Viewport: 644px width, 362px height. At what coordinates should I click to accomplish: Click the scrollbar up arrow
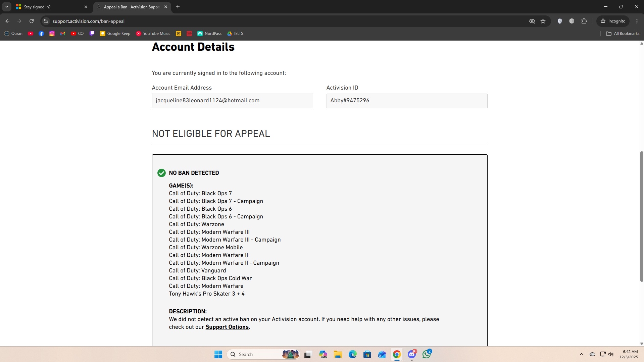(x=641, y=44)
